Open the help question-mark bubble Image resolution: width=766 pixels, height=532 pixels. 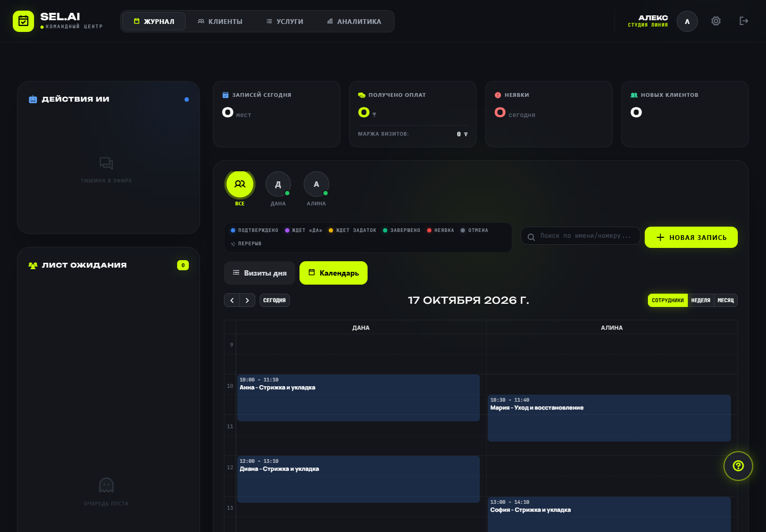coord(738,466)
